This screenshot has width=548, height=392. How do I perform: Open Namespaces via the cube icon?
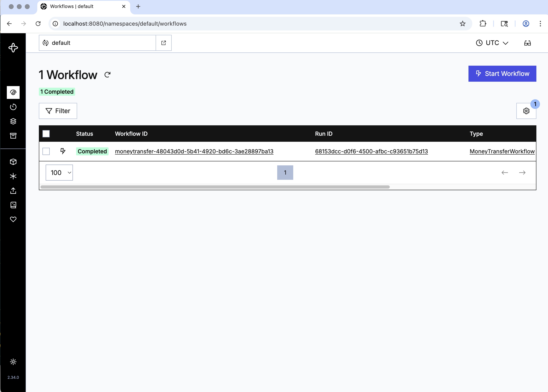13,162
